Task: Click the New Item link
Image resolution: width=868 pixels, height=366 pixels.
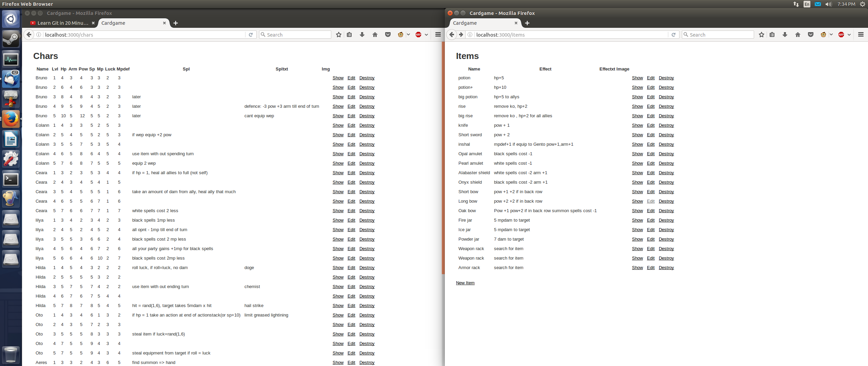Action: coord(465,283)
